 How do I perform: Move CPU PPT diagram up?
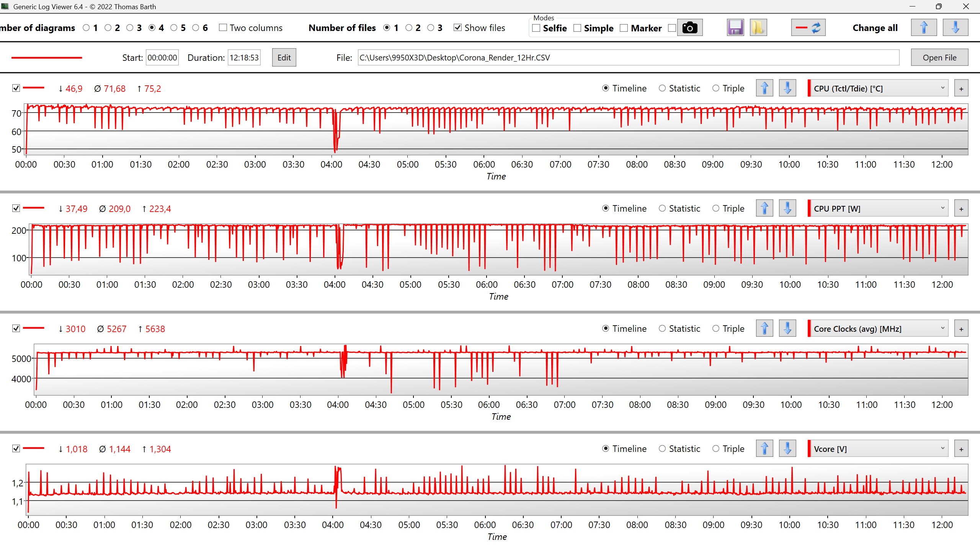tap(764, 209)
